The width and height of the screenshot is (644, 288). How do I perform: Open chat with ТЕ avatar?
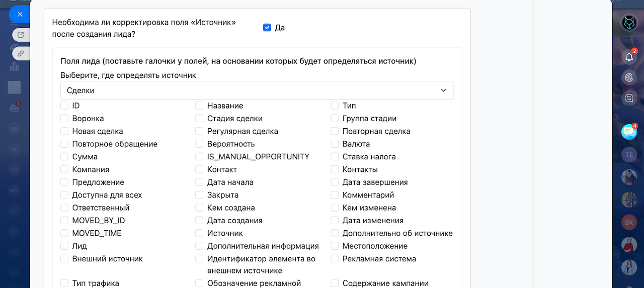629,155
